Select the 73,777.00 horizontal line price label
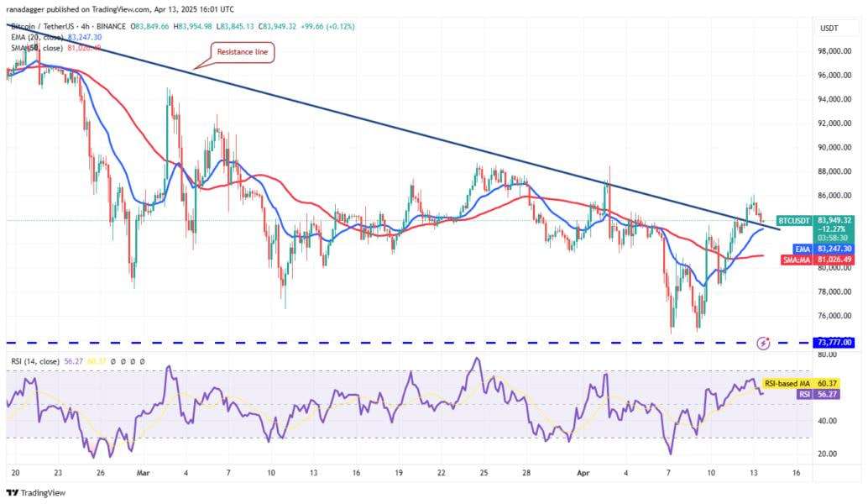Image resolution: width=868 pixels, height=504 pixels. click(x=833, y=342)
